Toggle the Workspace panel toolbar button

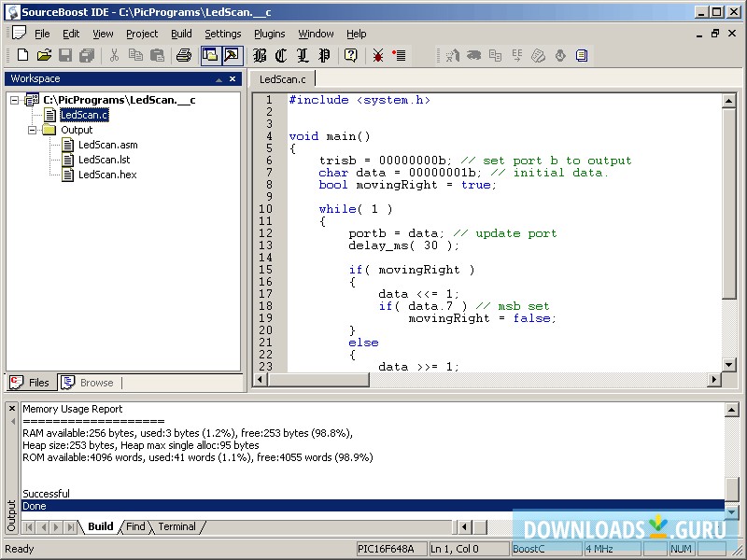pyautogui.click(x=210, y=55)
